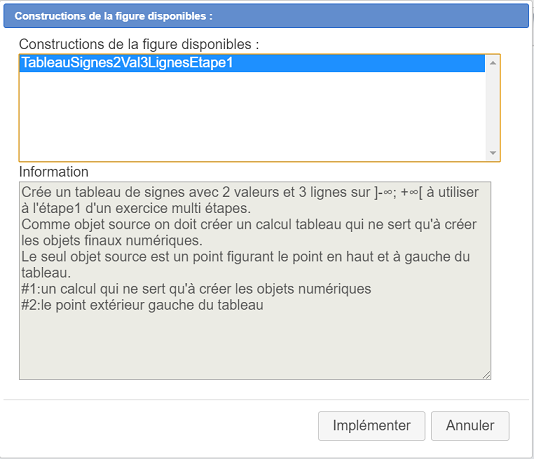The height and width of the screenshot is (459, 534).
Task: Click the first line 'Crée un tableau de signes'
Action: (x=250, y=192)
